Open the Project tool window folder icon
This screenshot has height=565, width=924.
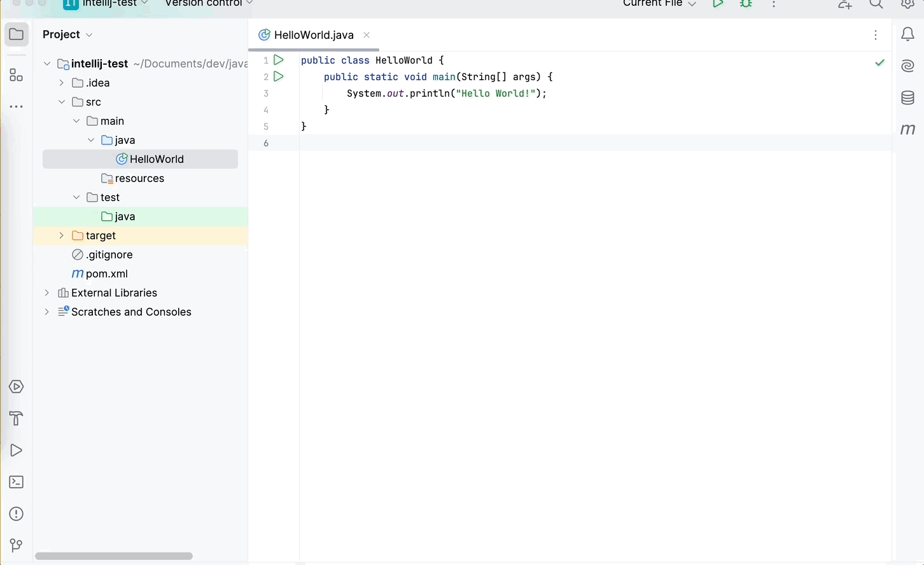[x=17, y=34]
